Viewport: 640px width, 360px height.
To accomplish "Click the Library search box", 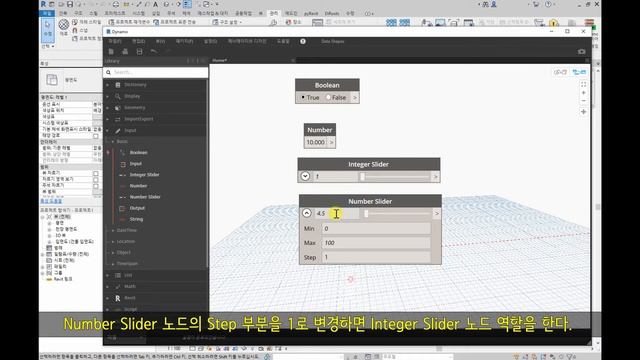I will (x=156, y=72).
